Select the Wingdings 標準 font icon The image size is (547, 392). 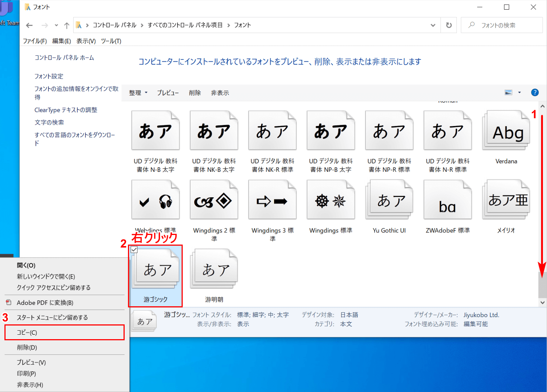(331, 200)
